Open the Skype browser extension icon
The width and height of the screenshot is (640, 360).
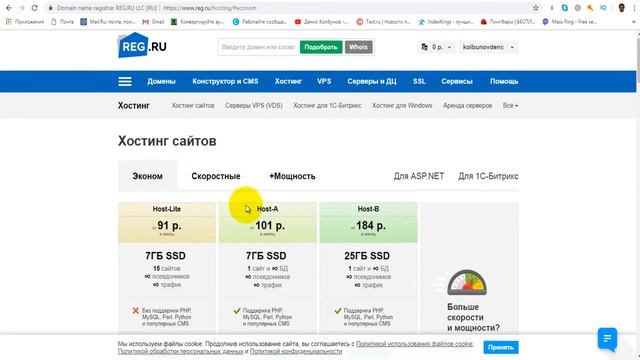[565, 8]
